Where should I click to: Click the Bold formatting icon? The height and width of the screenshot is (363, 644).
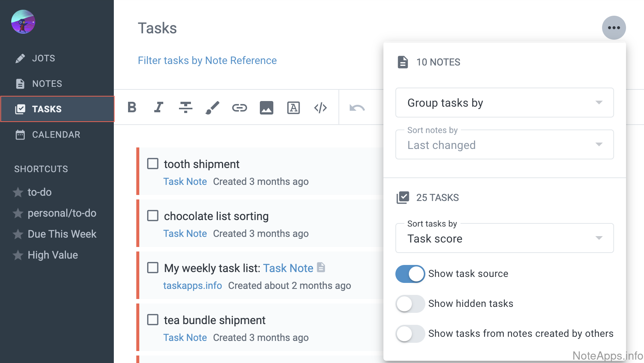[x=132, y=108]
